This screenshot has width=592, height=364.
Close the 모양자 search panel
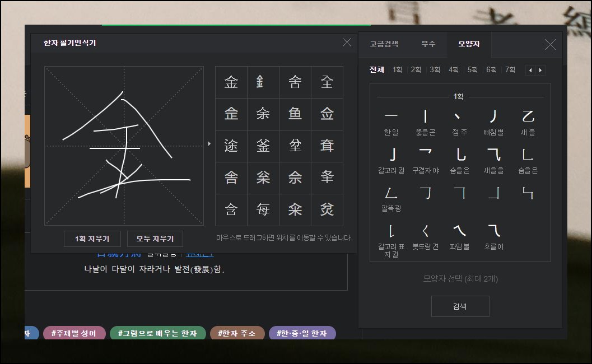click(550, 45)
